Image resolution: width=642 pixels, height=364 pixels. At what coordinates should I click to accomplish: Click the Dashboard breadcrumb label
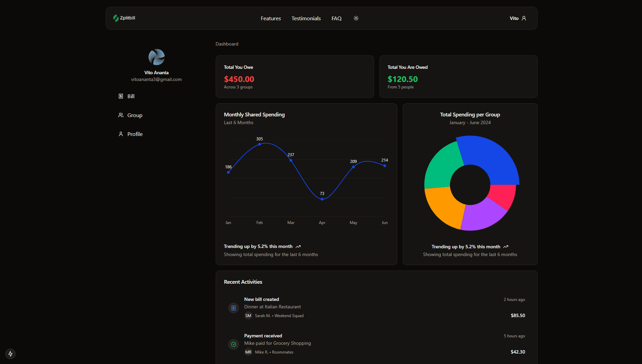tap(226, 44)
